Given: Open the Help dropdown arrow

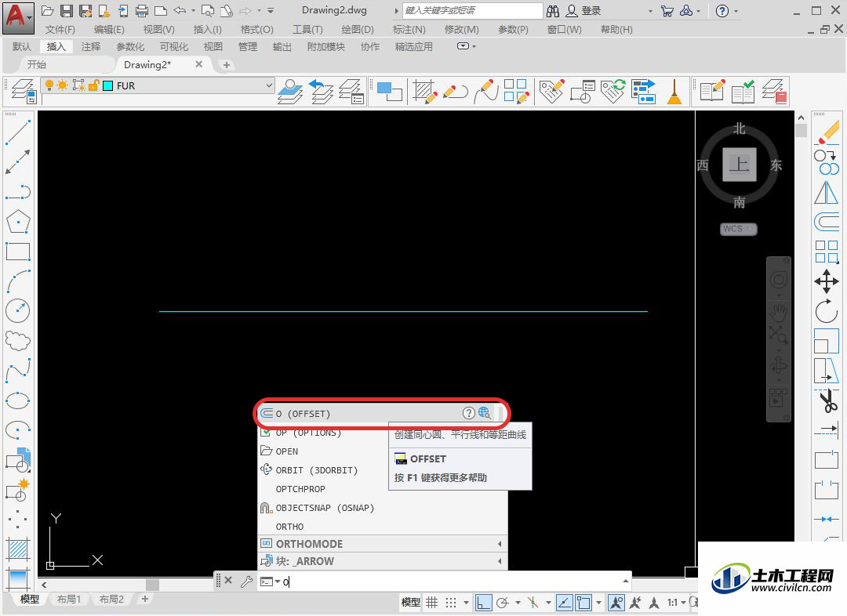Looking at the screenshot, I should point(736,11).
